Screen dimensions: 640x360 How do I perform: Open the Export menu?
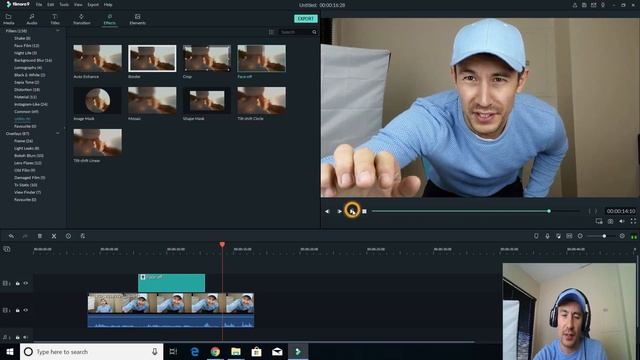93,4
